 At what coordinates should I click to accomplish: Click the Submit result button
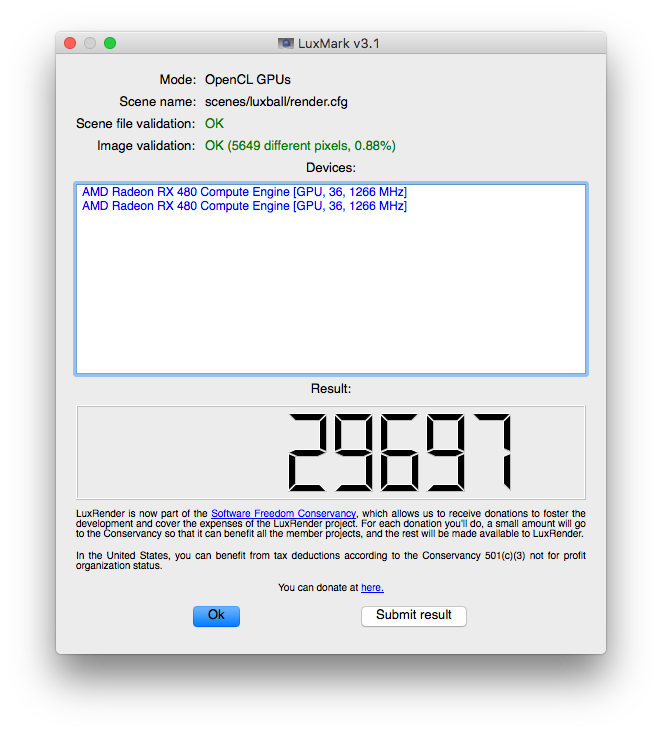click(x=414, y=616)
